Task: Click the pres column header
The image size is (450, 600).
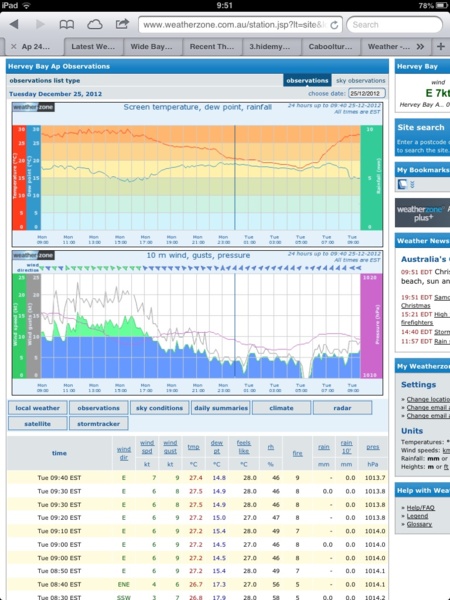Action: point(373,447)
